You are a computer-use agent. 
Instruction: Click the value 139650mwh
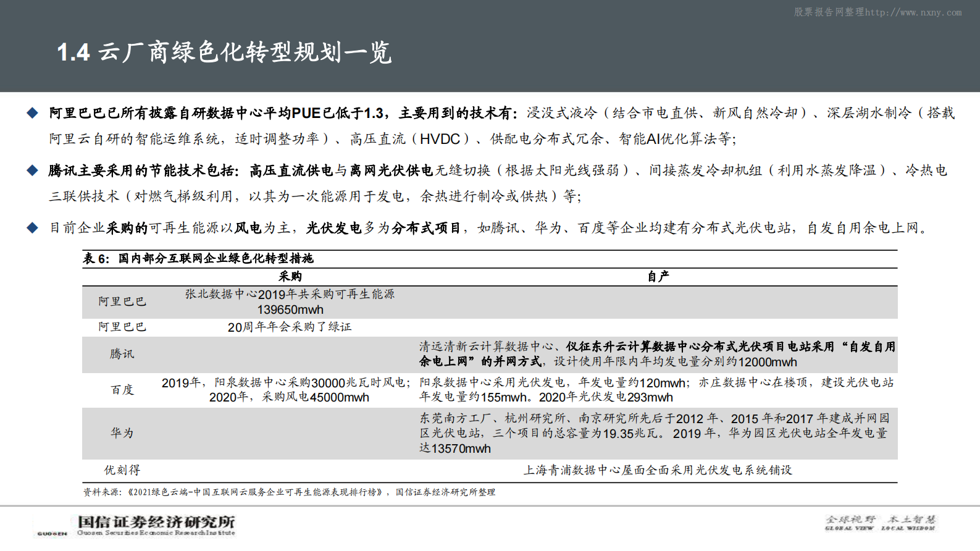click(x=290, y=309)
